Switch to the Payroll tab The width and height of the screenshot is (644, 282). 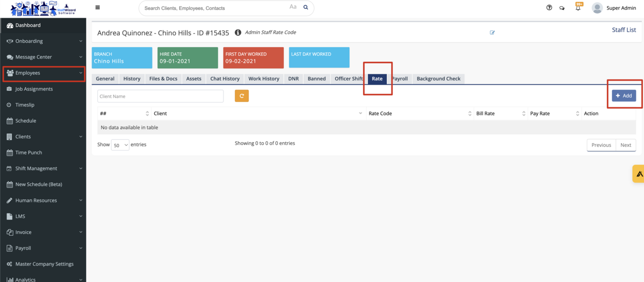tap(400, 78)
